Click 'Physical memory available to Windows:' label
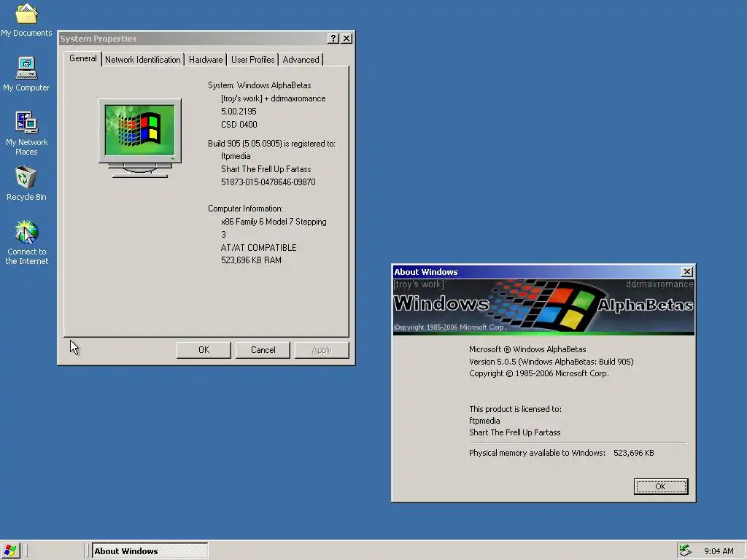747x560 pixels. click(x=537, y=453)
